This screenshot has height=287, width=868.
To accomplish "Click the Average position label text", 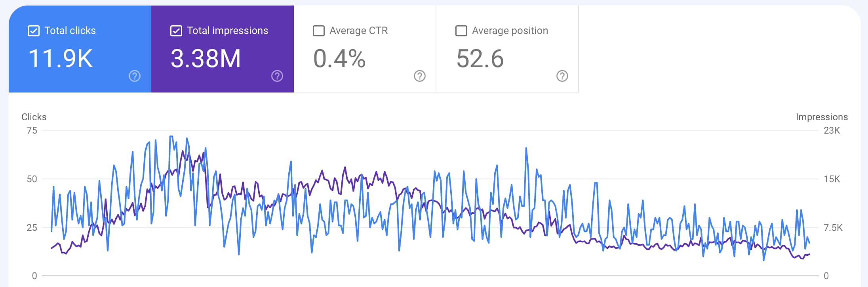I will coord(510,30).
